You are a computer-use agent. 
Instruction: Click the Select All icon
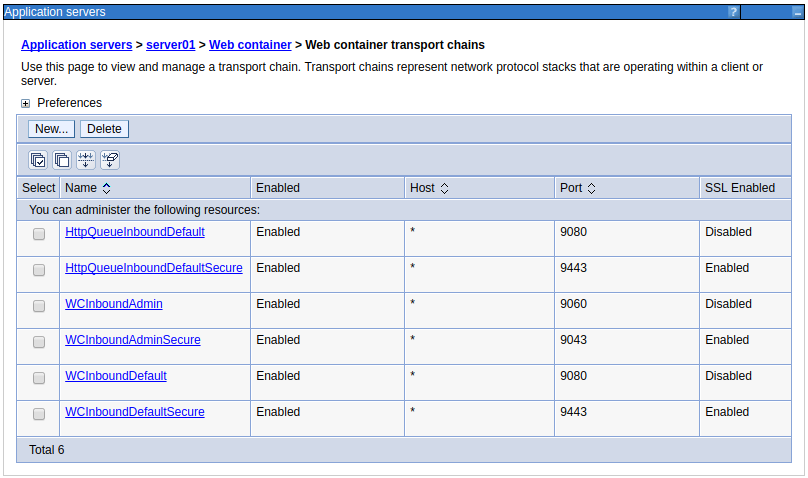[x=38, y=160]
